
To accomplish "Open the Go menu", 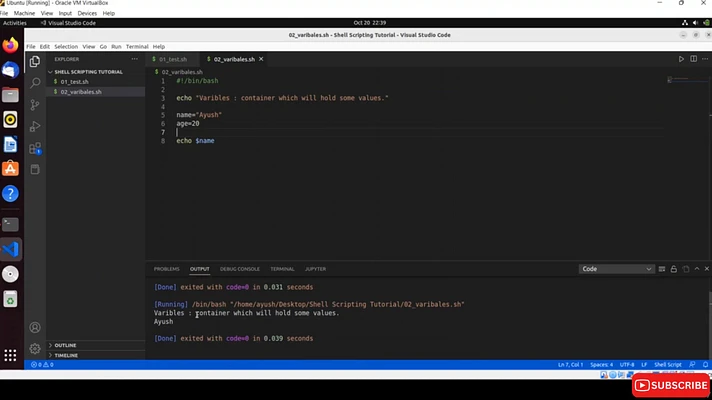I will pos(103,46).
